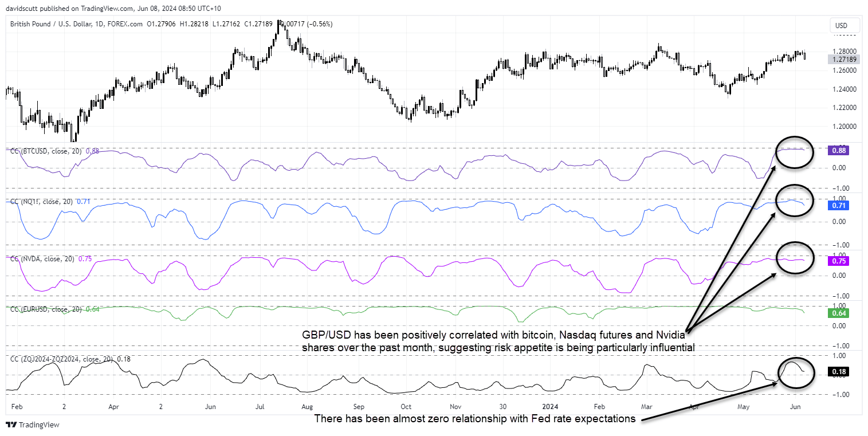Click the davidscutt published on TradingView.com header

tap(113, 9)
